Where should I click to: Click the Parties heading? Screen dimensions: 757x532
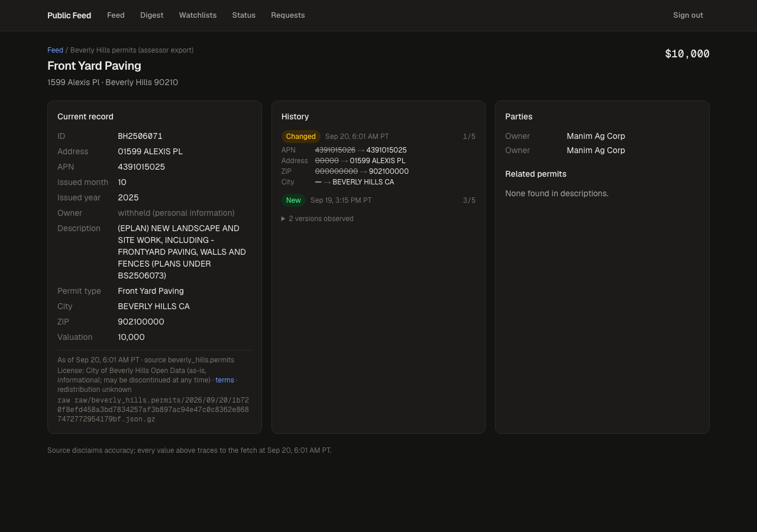[519, 116]
